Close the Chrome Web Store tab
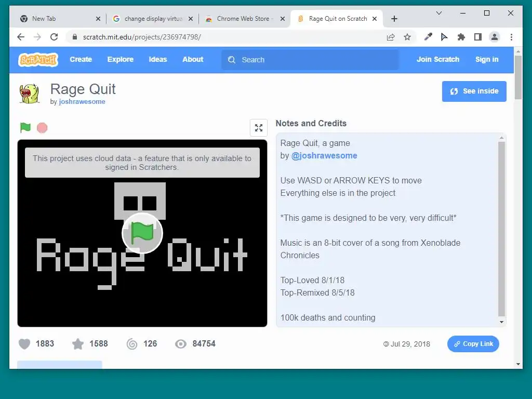532x399 pixels. click(282, 19)
